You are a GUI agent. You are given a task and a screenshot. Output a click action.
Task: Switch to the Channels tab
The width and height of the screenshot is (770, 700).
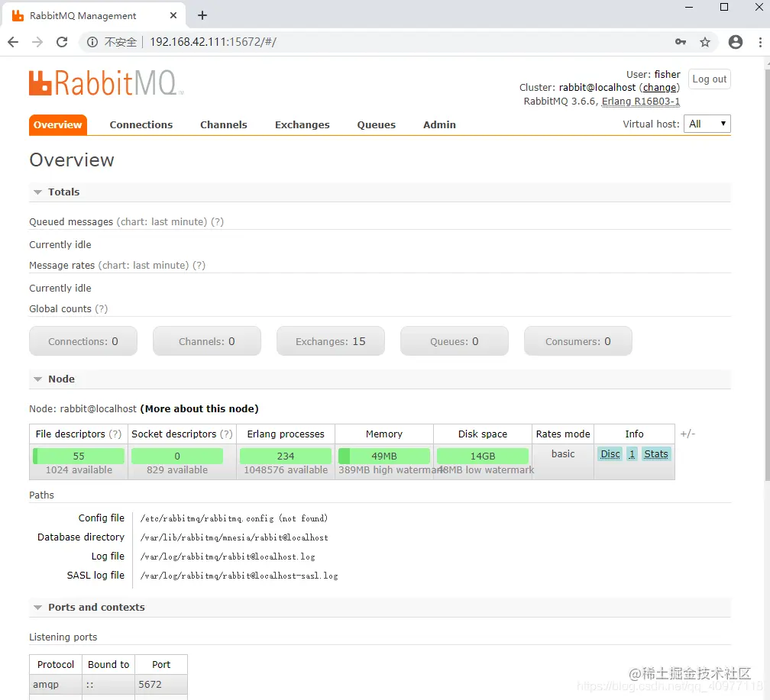tap(223, 124)
